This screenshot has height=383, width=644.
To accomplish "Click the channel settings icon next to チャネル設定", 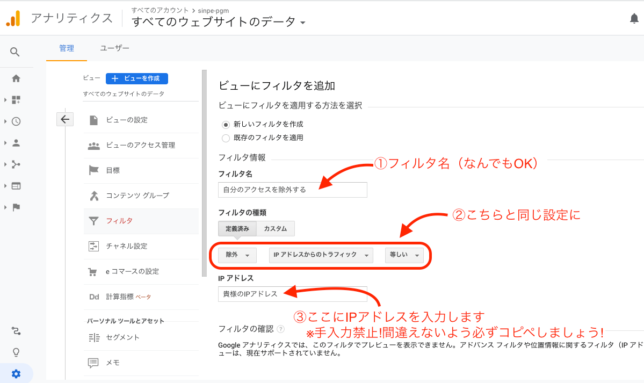I will (94, 246).
